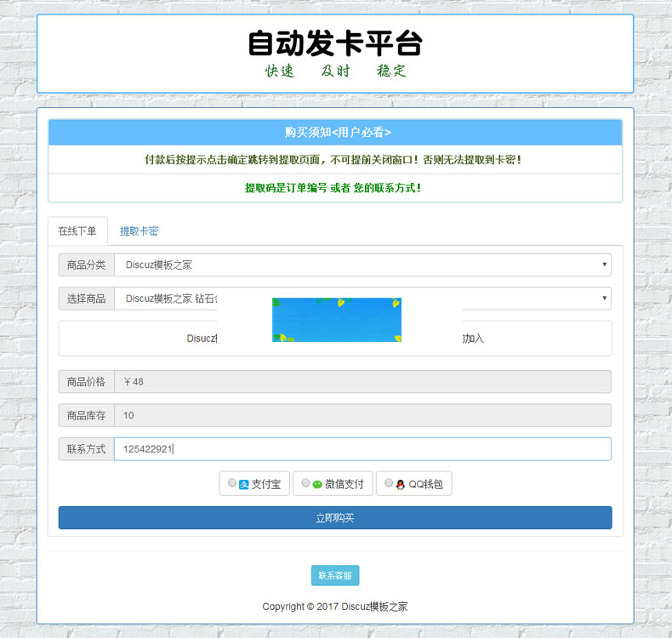The height and width of the screenshot is (638, 672).
Task: Click the blue leaf banner image
Action: click(337, 320)
